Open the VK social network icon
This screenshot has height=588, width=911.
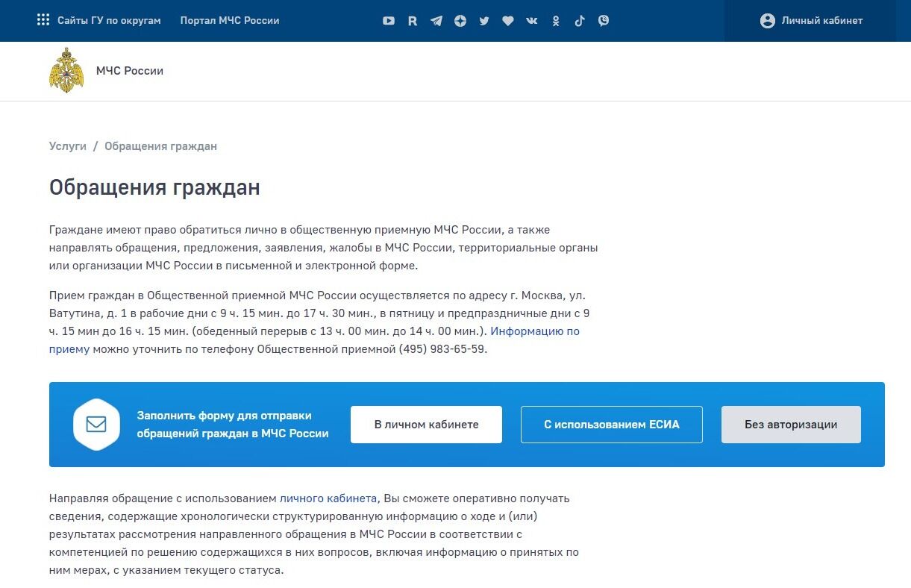click(532, 21)
